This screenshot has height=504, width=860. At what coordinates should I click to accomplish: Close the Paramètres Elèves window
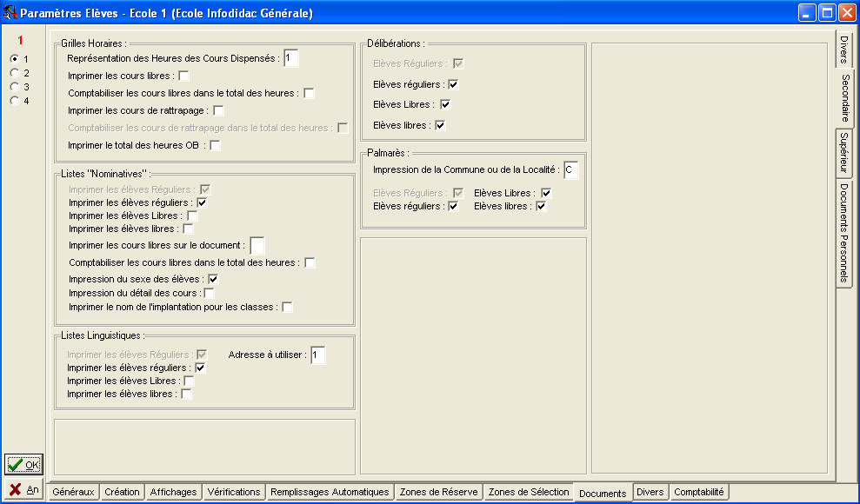tap(847, 12)
